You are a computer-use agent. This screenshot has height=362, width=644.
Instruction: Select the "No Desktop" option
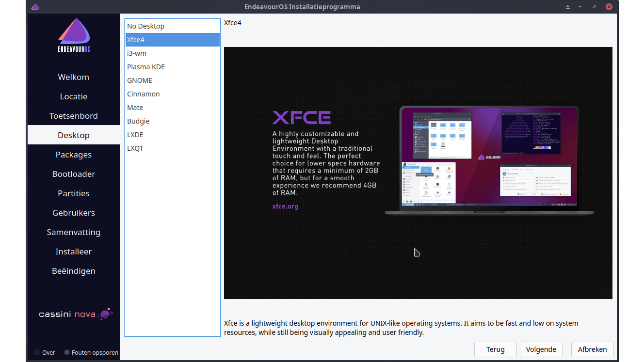(x=145, y=26)
